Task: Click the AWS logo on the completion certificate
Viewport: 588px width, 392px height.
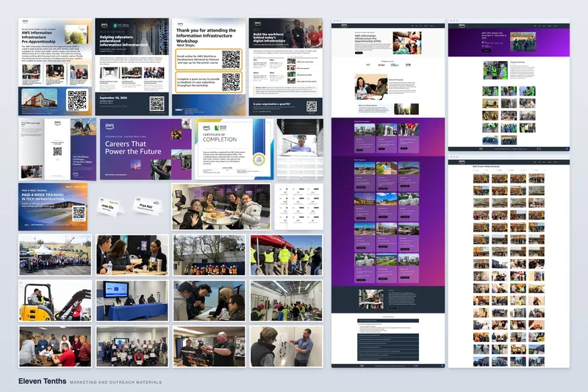Action: click(207, 128)
